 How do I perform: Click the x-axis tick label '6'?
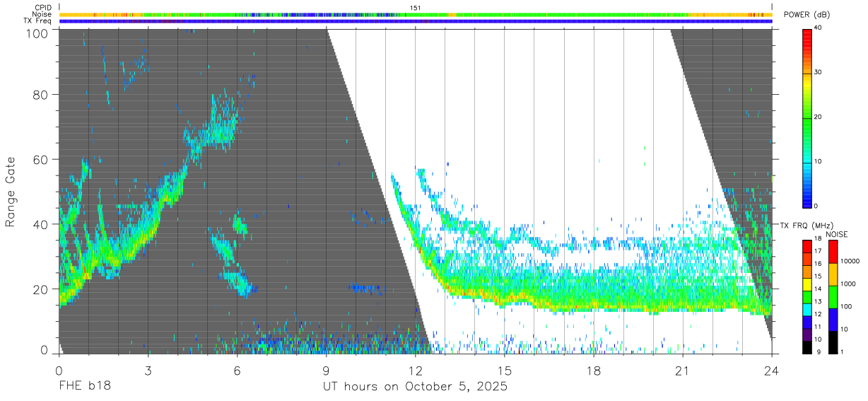[x=237, y=370]
